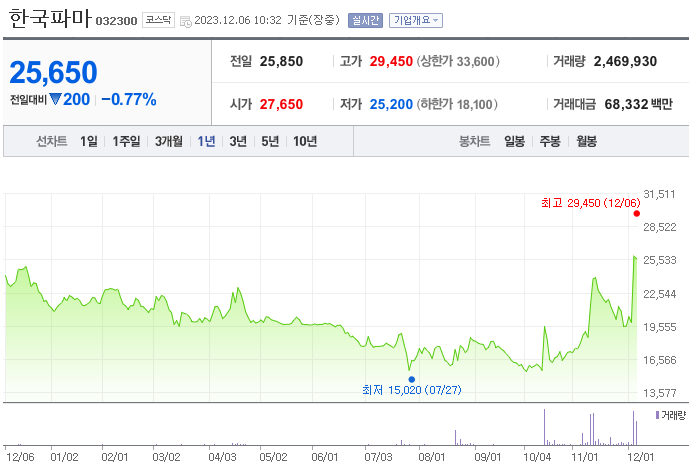Click the blue lowest-price marker dot
The height and width of the screenshot is (475, 689).
tap(412, 379)
